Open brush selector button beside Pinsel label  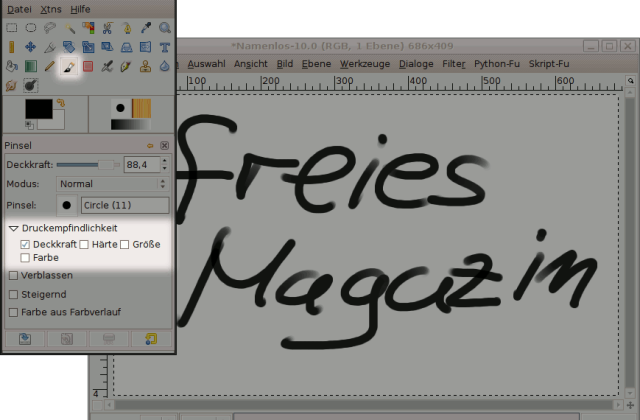pos(67,205)
